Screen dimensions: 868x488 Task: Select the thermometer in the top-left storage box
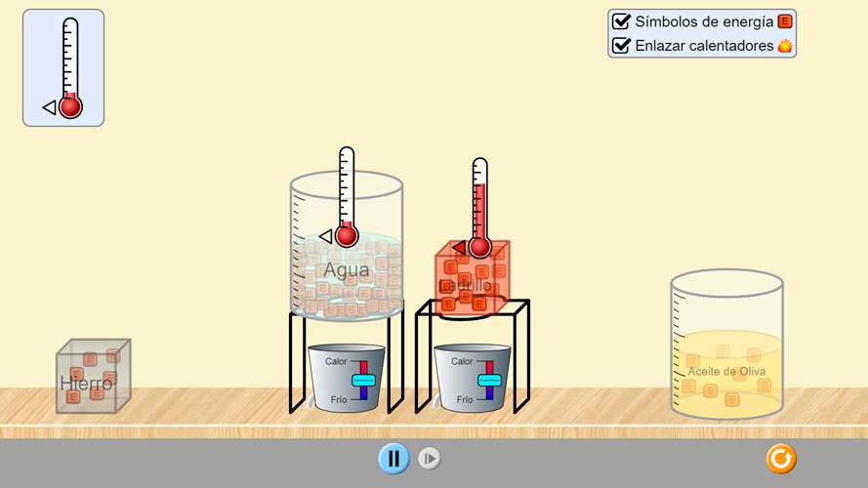[x=68, y=68]
